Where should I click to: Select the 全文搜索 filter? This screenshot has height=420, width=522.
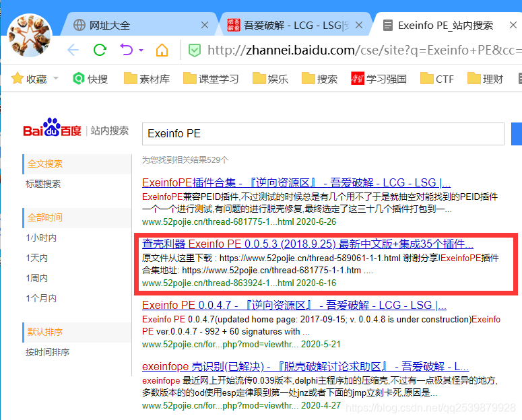click(77, 164)
